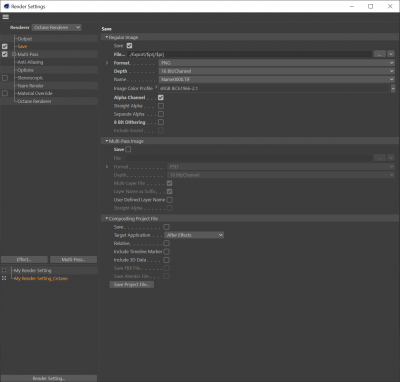The width and height of the screenshot is (400, 382).
Task: Expand the Multi-Pass Format options arrow
Action: click(x=107, y=166)
